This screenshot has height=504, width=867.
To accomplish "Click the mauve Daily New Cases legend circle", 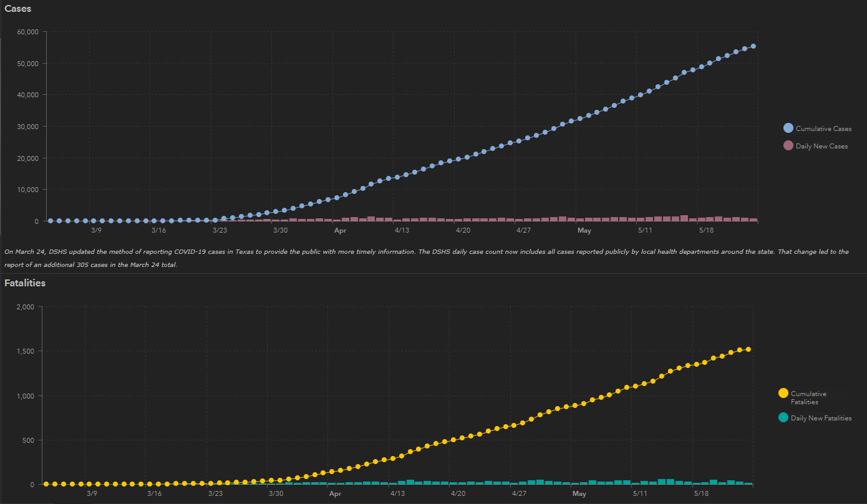I will tap(788, 146).
